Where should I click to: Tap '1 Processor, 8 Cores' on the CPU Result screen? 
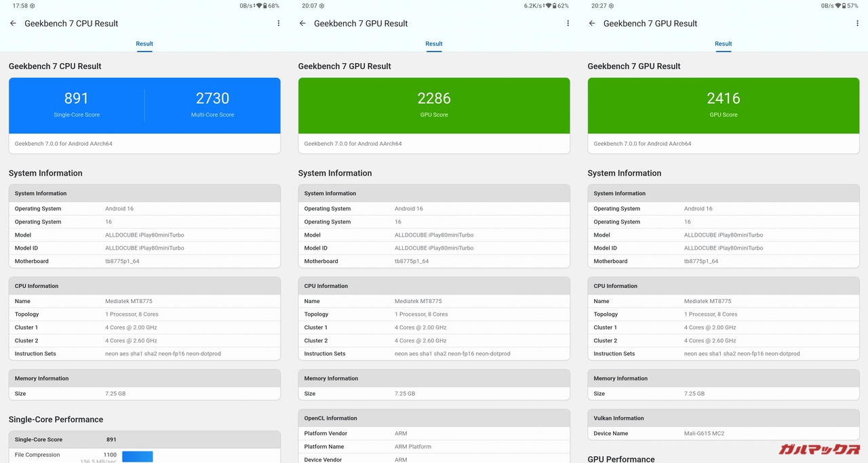click(132, 315)
